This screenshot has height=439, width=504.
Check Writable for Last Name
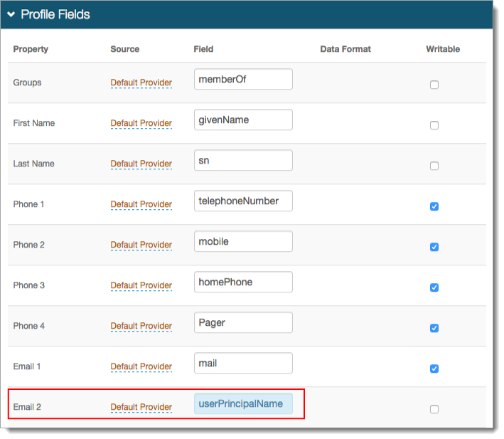[x=434, y=166]
